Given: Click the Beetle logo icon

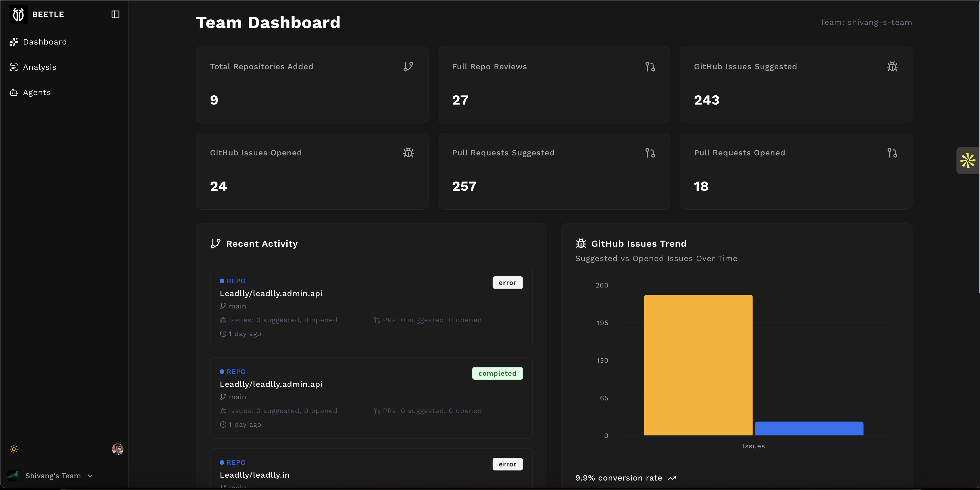Looking at the screenshot, I should 18,14.
